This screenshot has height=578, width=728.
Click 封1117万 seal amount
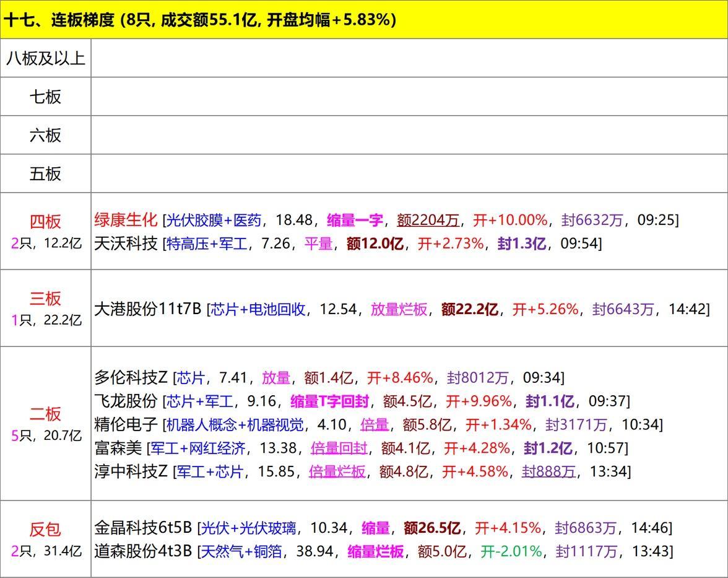(587, 551)
